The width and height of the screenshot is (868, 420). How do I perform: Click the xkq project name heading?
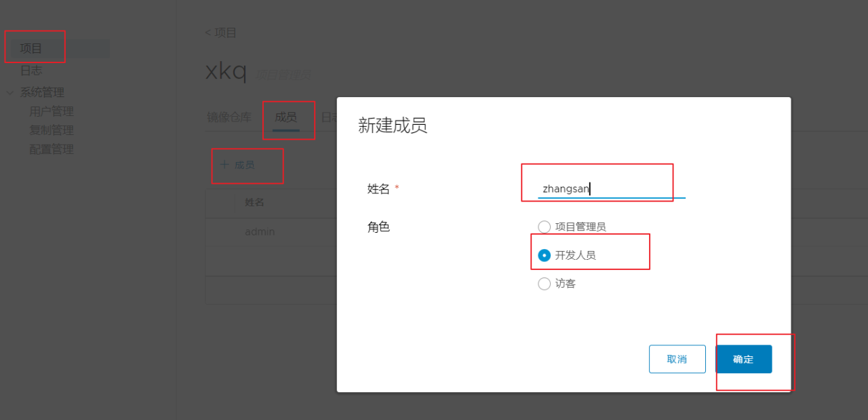point(226,71)
